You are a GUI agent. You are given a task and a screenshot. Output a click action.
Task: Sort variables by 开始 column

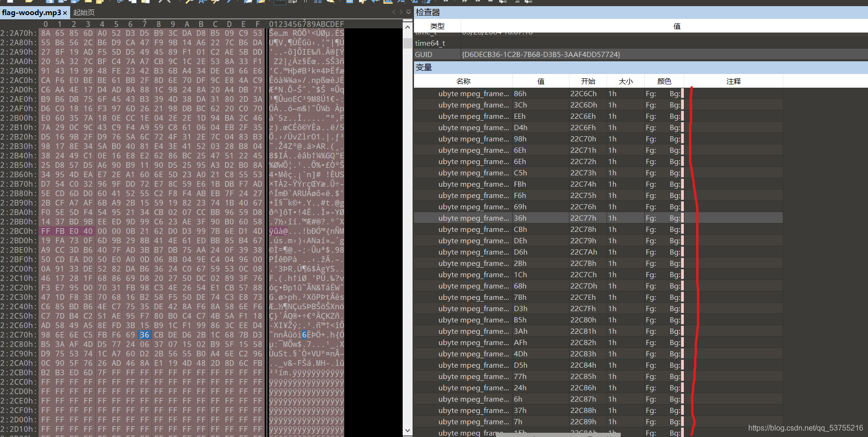[588, 82]
